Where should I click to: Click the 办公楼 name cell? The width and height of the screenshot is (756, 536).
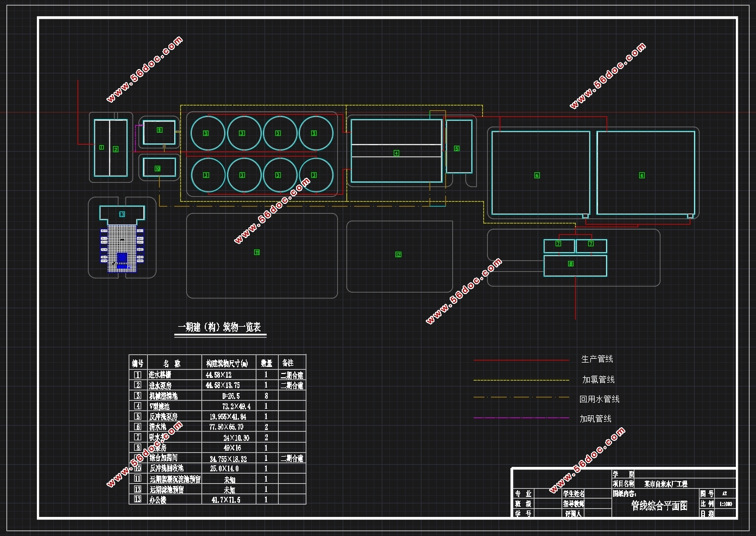(x=157, y=500)
